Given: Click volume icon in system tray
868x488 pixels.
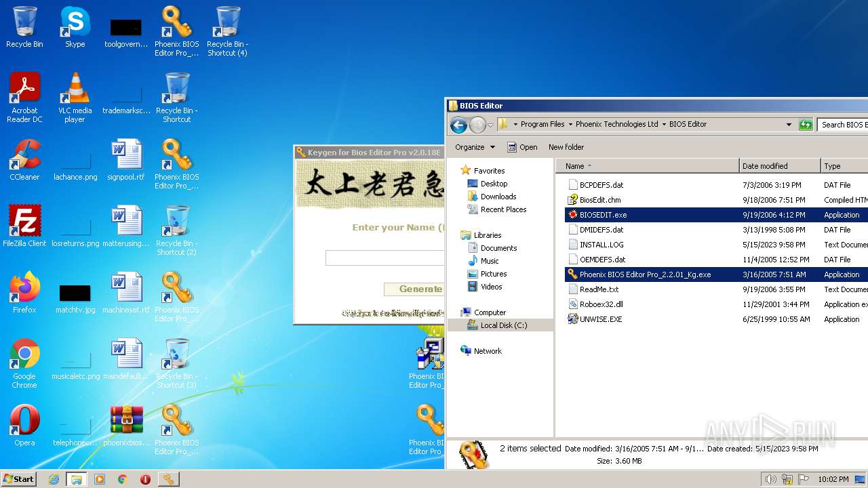Looking at the screenshot, I should (770, 479).
